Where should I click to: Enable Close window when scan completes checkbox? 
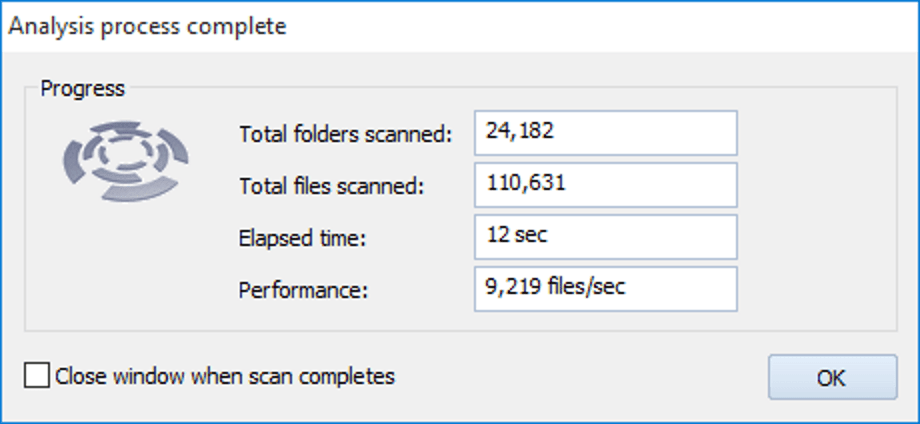coord(37,375)
